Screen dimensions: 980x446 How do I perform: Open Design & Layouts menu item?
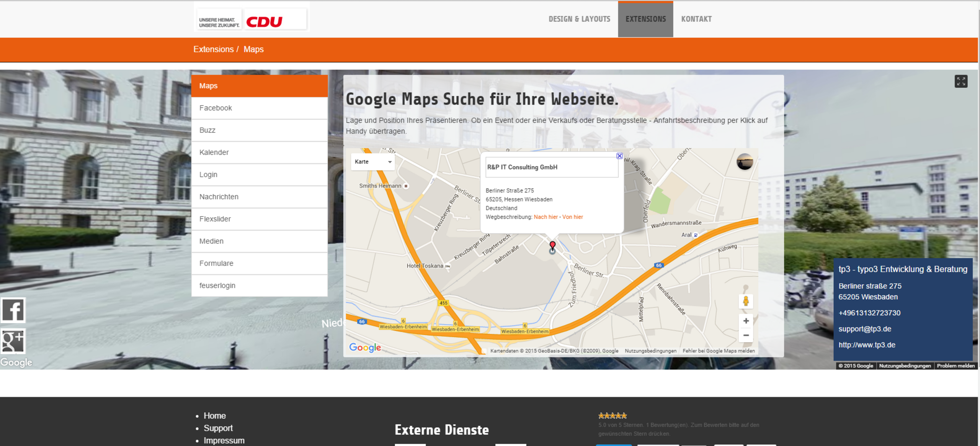coord(579,19)
